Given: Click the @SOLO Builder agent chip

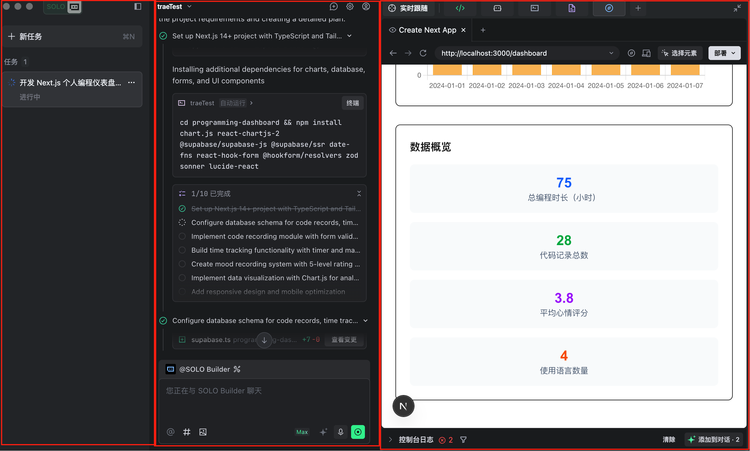Looking at the screenshot, I should [x=198, y=369].
